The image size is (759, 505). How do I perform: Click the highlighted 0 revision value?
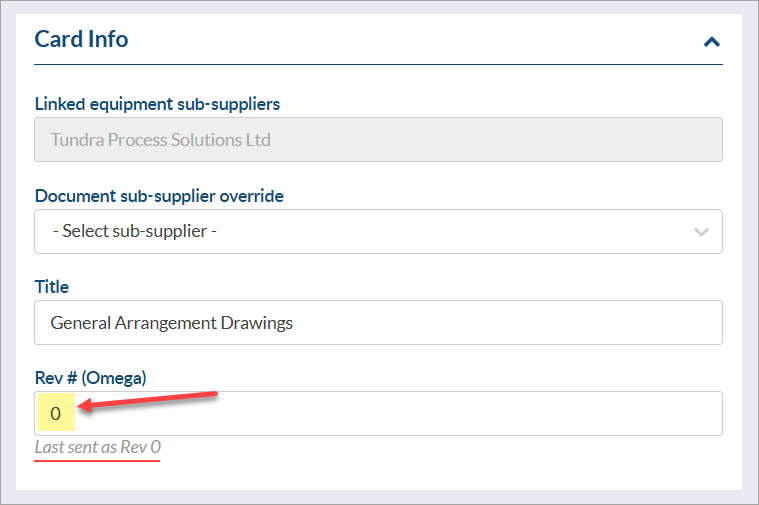pyautogui.click(x=56, y=413)
